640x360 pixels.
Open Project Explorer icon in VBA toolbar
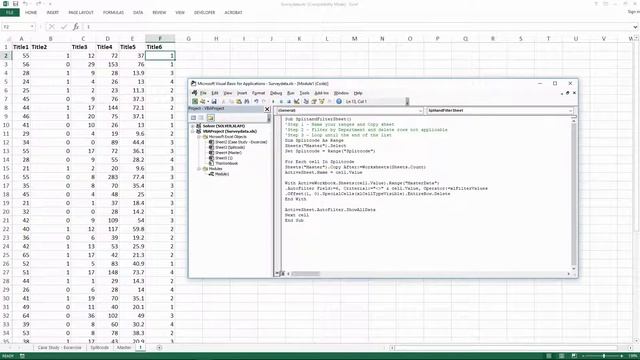[306, 101]
